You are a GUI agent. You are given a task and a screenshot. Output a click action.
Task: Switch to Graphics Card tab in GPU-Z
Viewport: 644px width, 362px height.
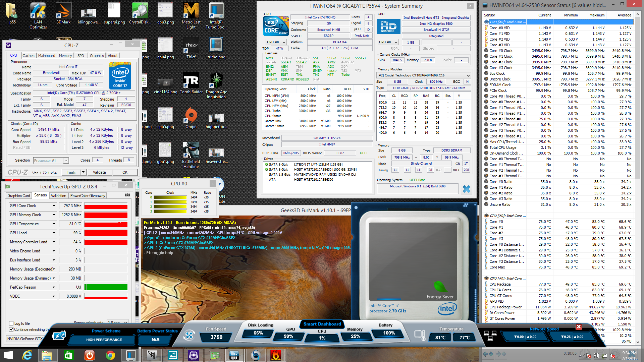[19, 195]
